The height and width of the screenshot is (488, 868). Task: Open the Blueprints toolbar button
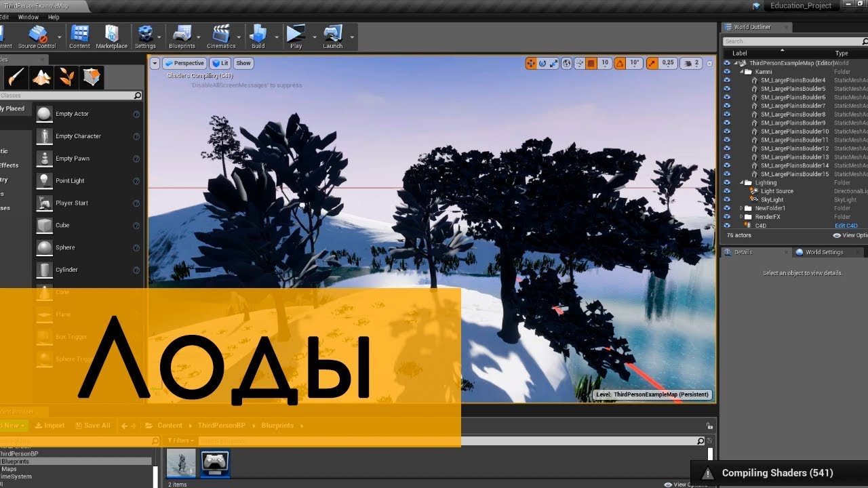pyautogui.click(x=182, y=37)
